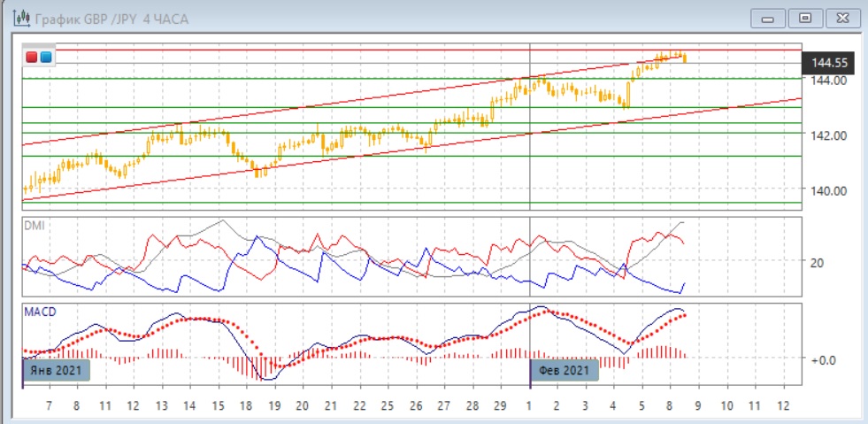
Task: Click the 140.00 price axis label
Action: 829,190
